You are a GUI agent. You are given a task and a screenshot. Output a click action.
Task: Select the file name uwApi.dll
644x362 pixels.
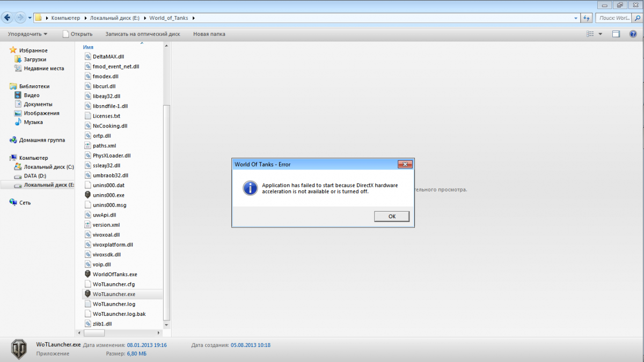click(104, 215)
